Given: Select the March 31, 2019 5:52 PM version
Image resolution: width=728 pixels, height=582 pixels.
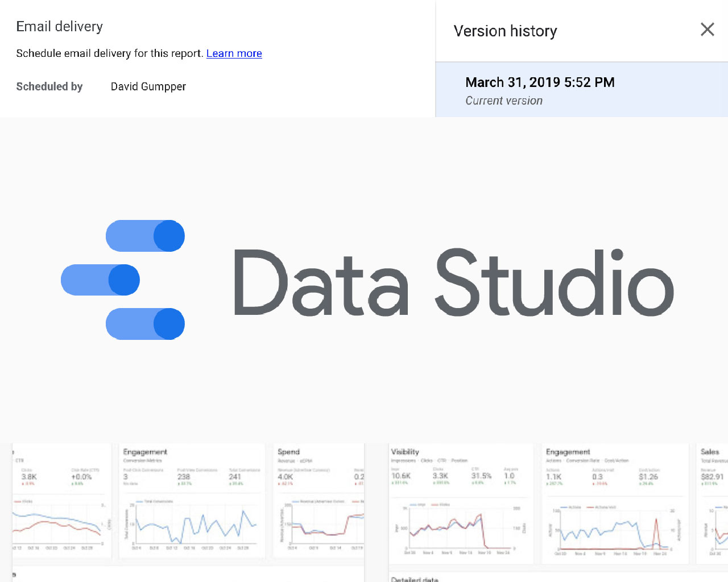Looking at the screenshot, I should [x=582, y=90].
